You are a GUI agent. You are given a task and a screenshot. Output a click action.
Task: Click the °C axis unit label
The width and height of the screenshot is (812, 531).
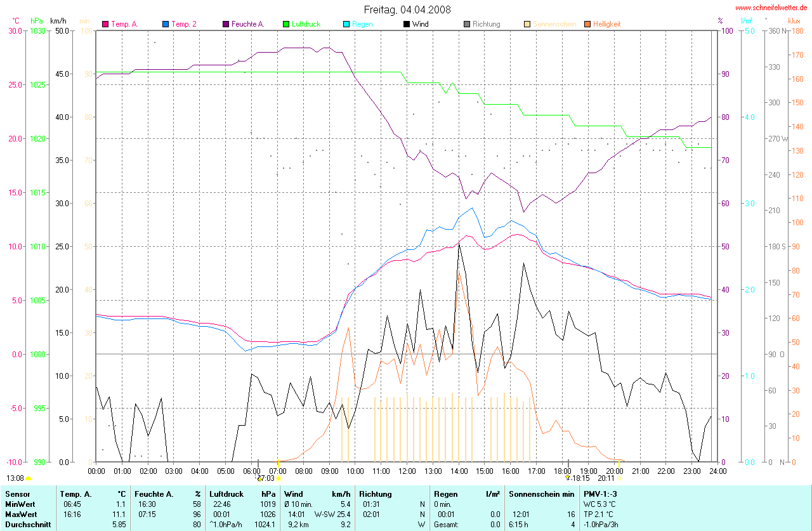click(16, 21)
